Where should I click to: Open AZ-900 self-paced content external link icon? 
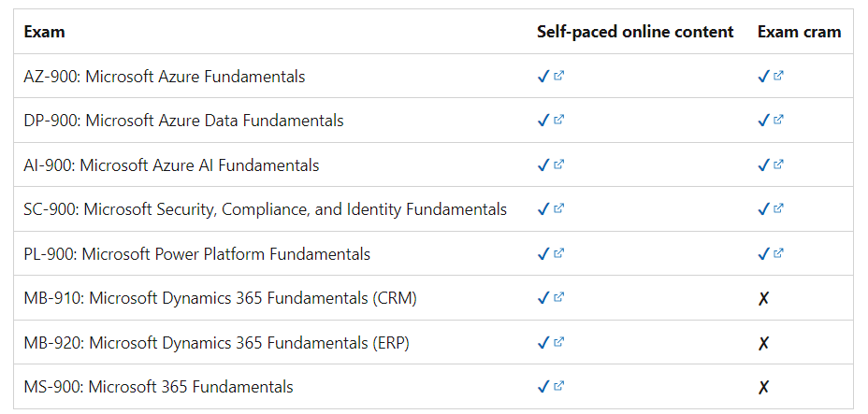pos(559,77)
